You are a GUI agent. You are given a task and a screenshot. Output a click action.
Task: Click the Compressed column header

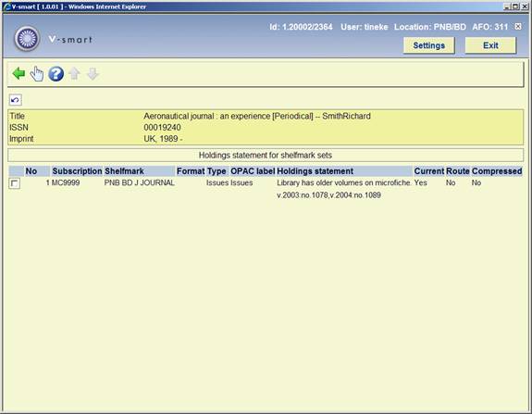coord(497,171)
